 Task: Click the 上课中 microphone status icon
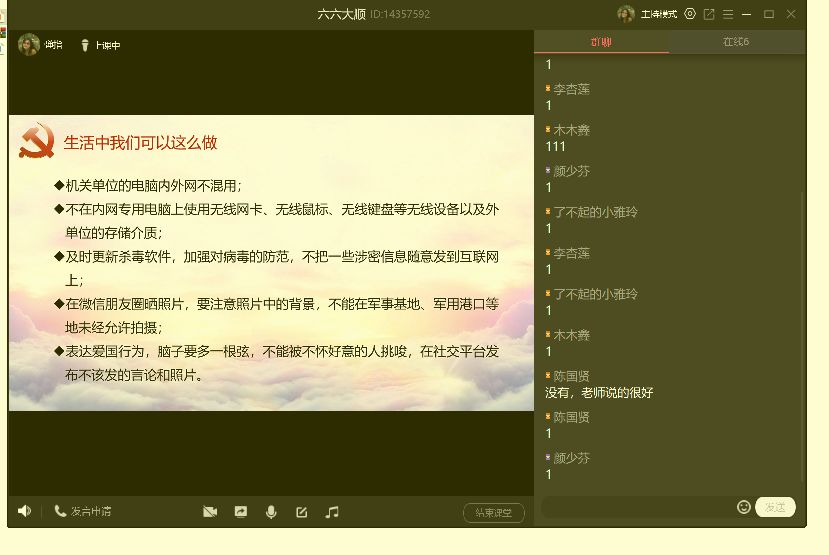coord(85,45)
